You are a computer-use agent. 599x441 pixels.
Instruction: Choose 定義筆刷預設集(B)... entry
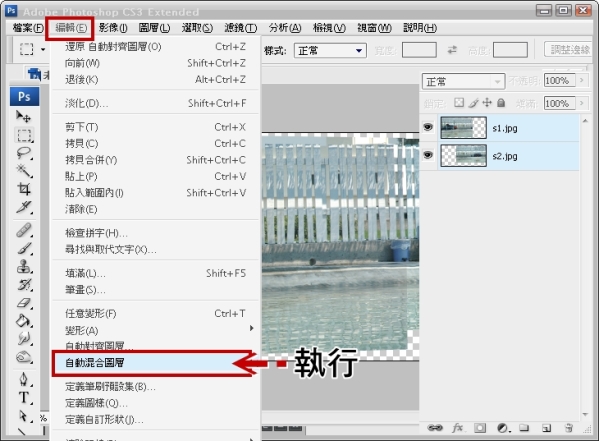[155, 387]
